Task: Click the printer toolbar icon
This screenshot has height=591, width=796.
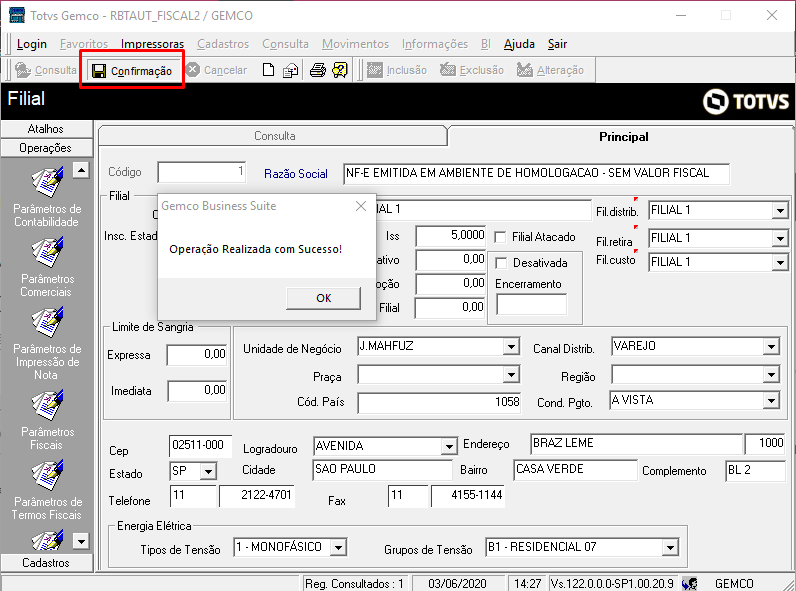Action: [x=318, y=70]
